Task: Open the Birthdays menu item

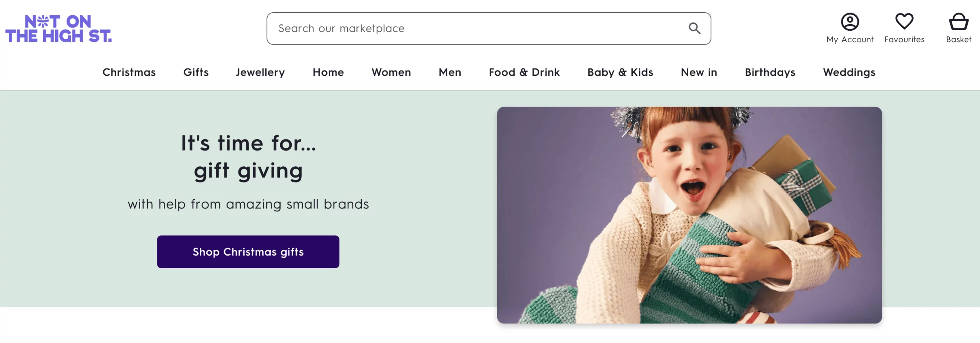Action: point(770,72)
